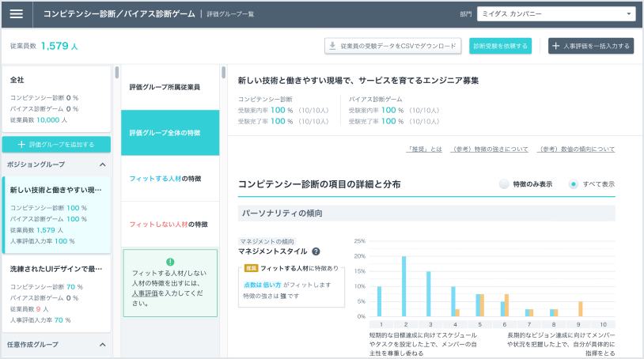Image resolution: width=644 pixels, height=359 pixels.
Task: Click the 診断受験を依頼する button
Action: pos(500,46)
